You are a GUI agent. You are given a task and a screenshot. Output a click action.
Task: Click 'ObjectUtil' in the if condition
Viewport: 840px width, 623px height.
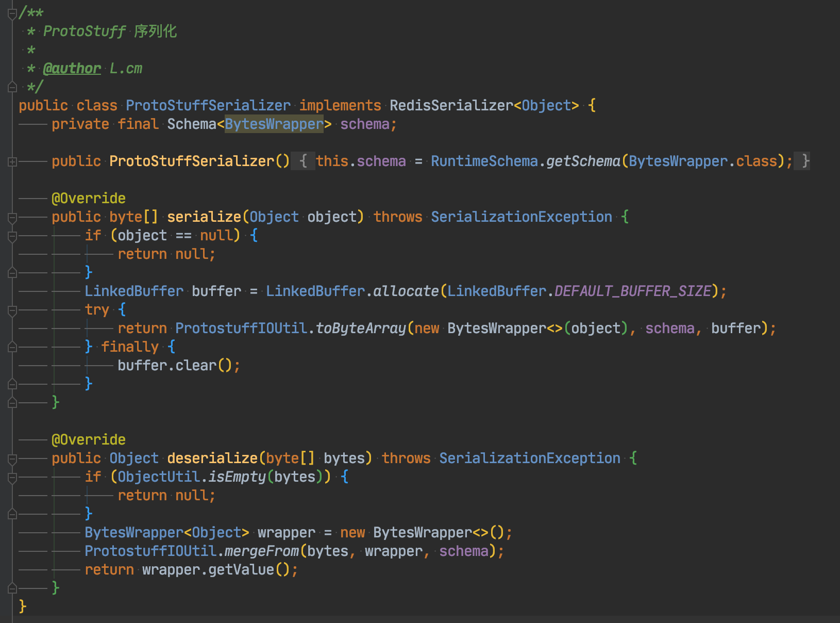[159, 477]
